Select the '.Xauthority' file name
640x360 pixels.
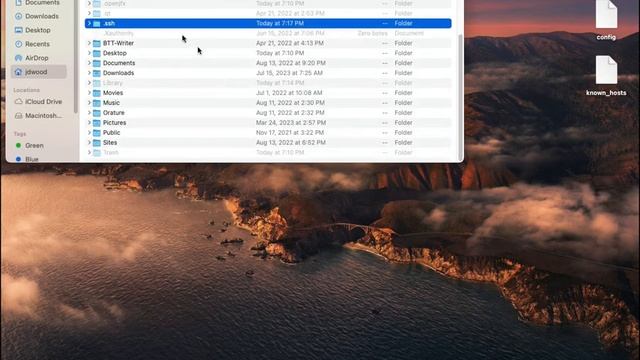pos(118,33)
